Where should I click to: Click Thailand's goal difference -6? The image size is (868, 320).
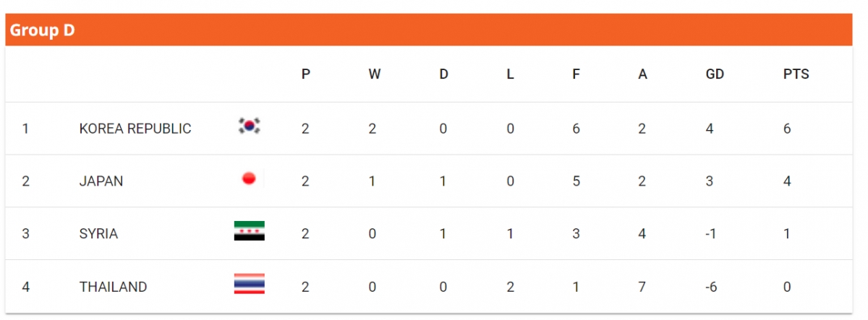(x=711, y=287)
